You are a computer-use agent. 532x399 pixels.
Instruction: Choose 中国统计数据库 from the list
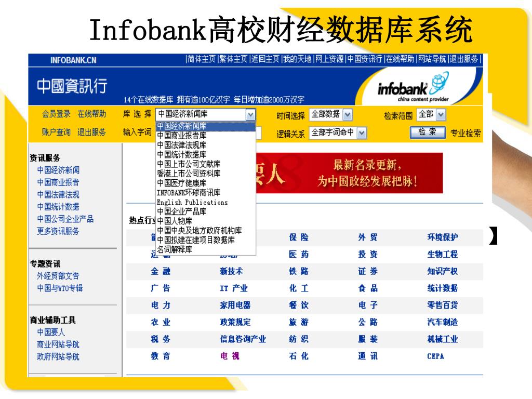coord(206,155)
